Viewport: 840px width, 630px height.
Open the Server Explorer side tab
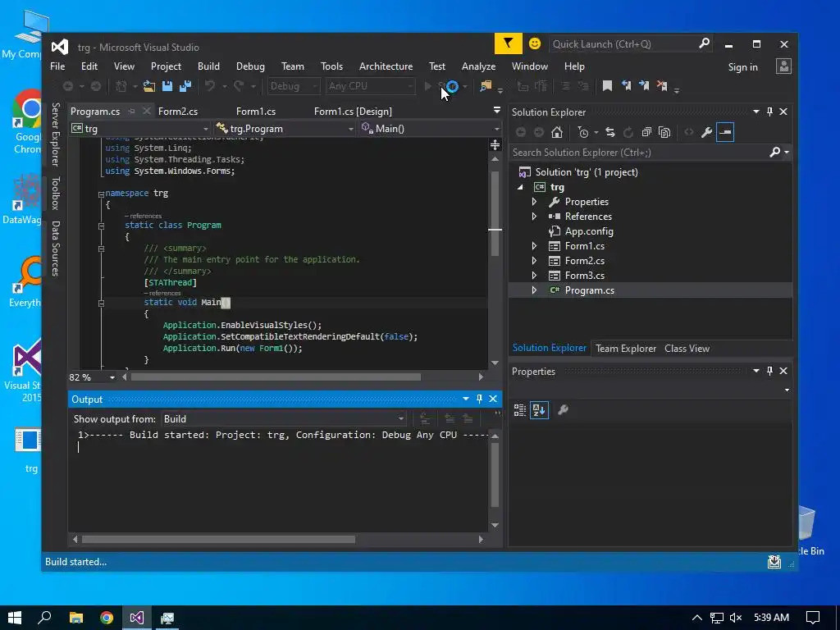coord(55,135)
